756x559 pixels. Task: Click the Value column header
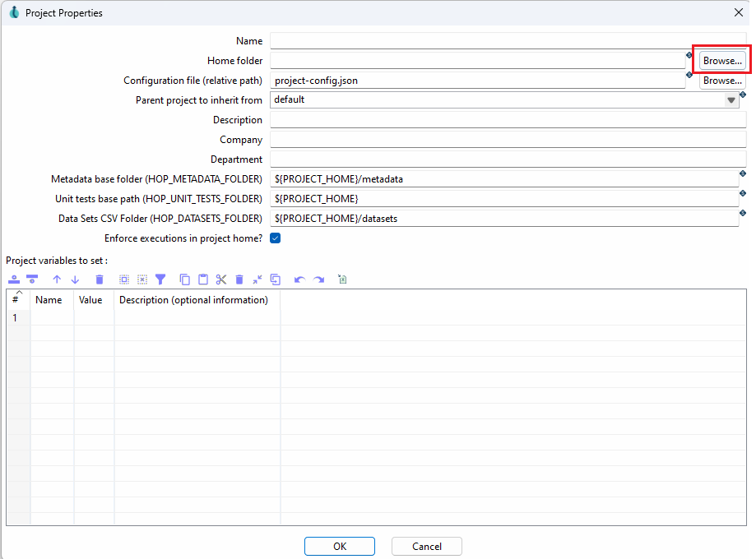click(x=94, y=300)
